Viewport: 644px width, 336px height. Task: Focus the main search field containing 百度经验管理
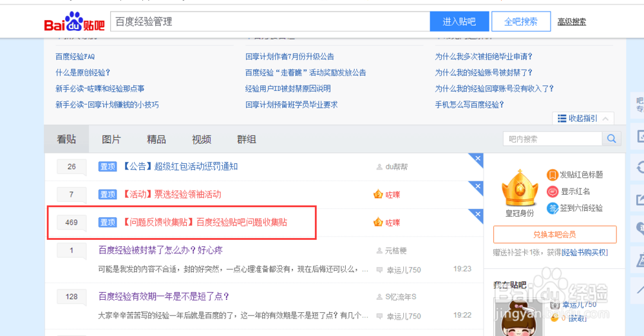coord(270,21)
